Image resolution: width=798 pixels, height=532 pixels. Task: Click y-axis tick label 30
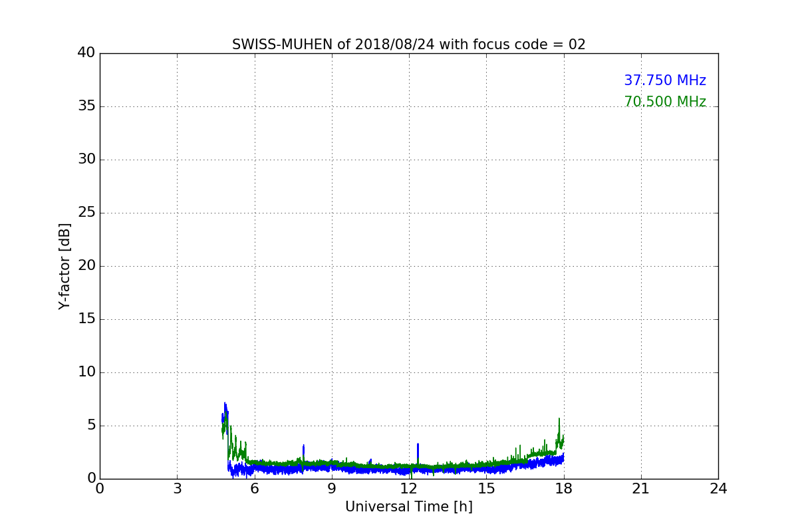point(86,160)
